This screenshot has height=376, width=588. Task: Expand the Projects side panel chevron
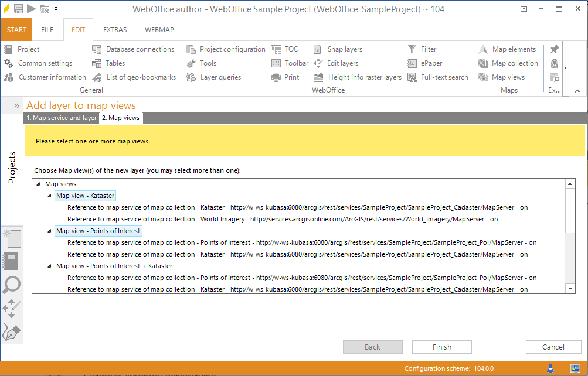(17, 105)
